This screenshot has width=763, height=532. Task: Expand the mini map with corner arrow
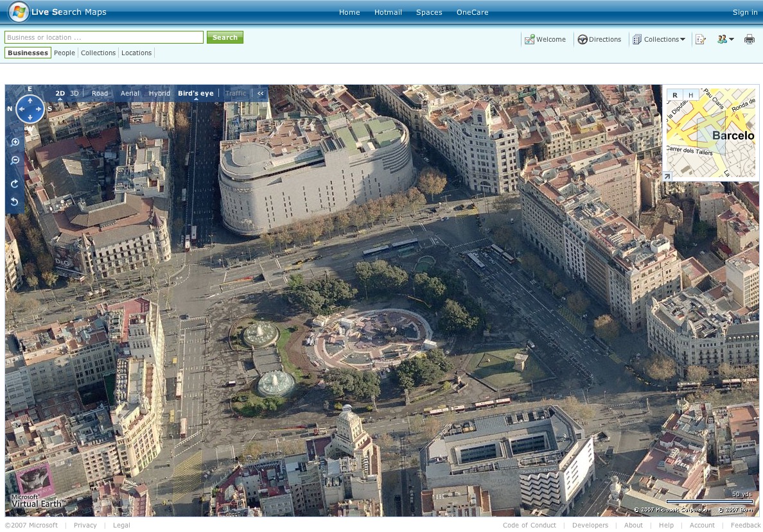click(667, 176)
